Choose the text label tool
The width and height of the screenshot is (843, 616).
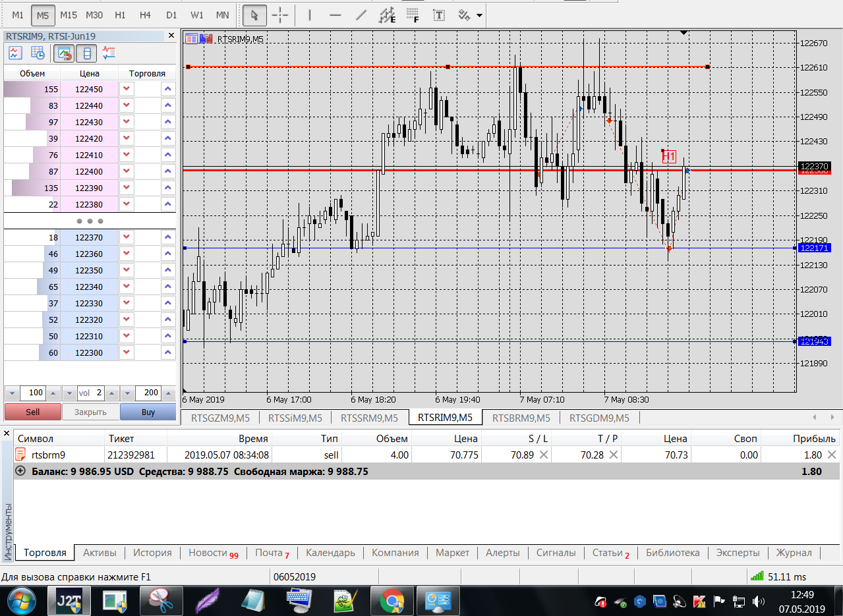(x=438, y=14)
